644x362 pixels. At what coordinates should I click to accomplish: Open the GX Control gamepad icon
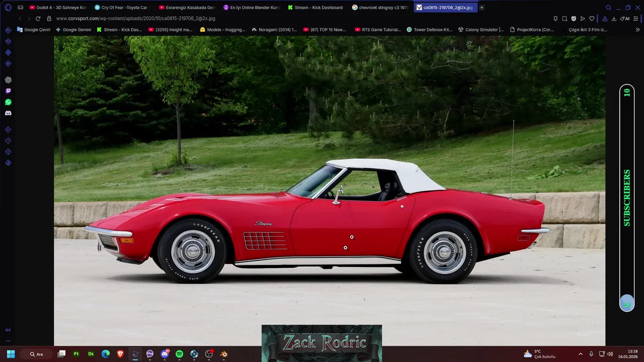click(x=21, y=8)
